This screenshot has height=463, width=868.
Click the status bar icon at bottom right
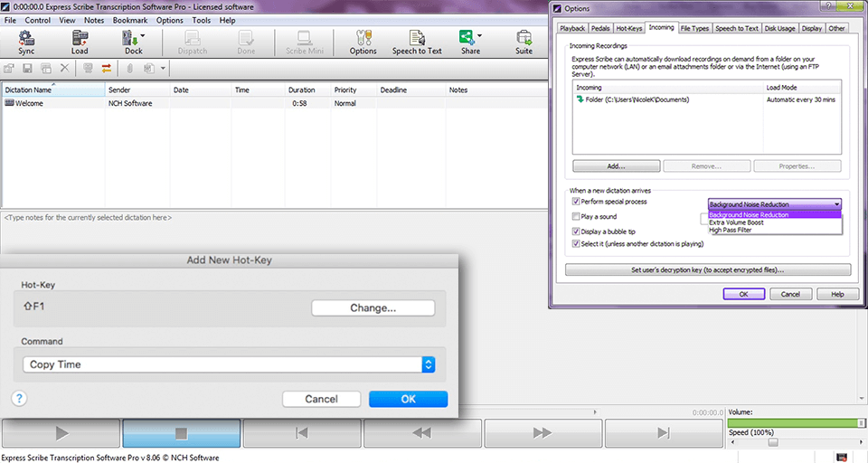point(842,457)
